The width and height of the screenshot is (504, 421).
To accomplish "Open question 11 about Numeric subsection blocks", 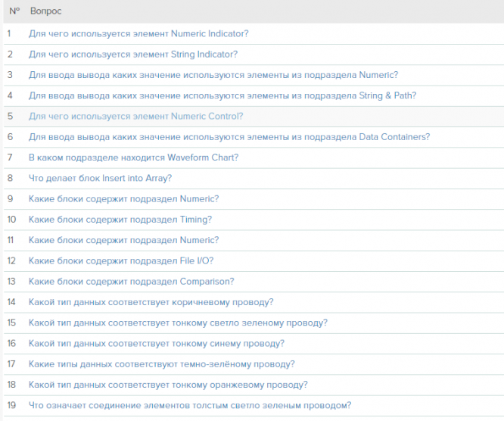I will 124,240.
